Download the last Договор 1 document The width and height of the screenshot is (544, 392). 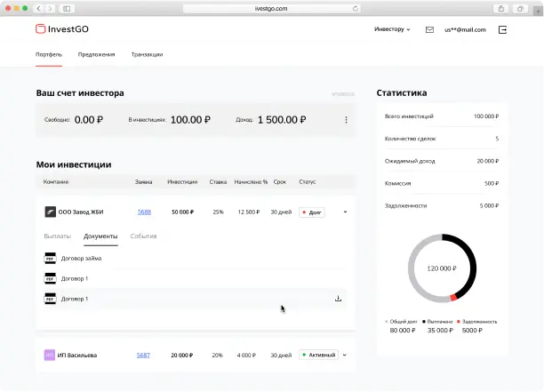[338, 299]
